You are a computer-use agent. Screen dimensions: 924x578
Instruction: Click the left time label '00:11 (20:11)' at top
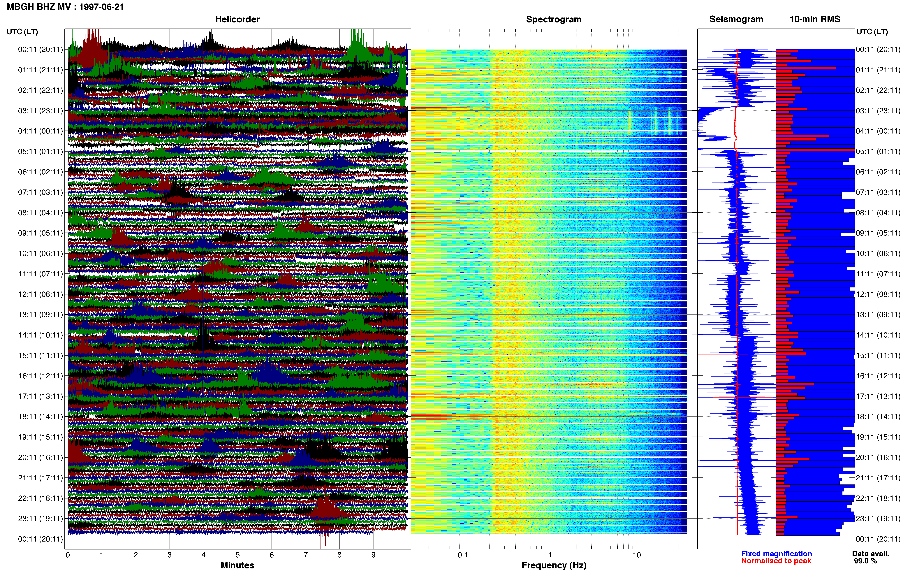click(x=41, y=49)
